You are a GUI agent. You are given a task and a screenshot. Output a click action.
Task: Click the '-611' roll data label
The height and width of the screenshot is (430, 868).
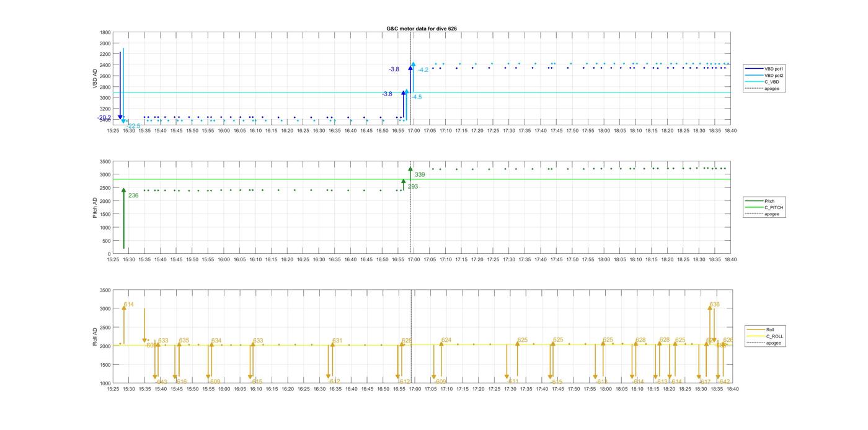coord(512,382)
